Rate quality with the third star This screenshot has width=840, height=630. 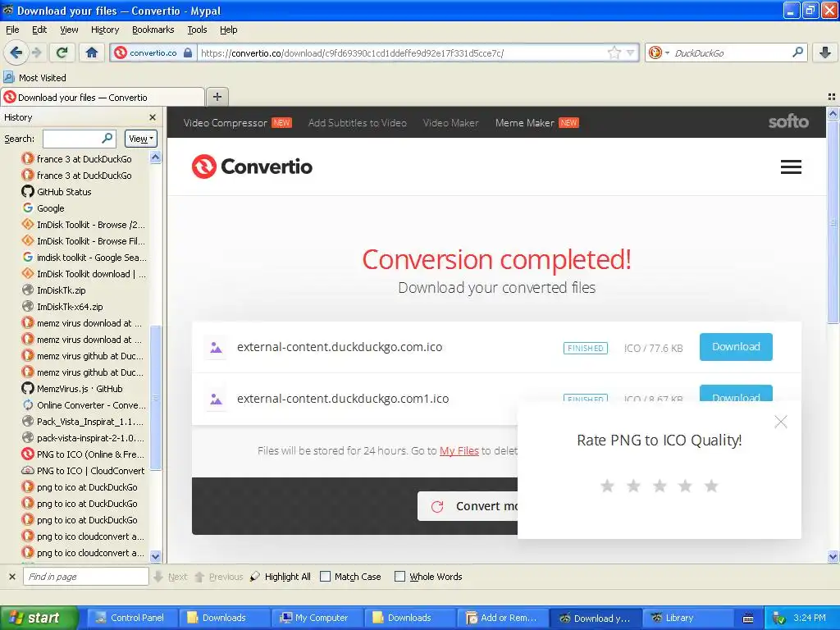point(660,486)
